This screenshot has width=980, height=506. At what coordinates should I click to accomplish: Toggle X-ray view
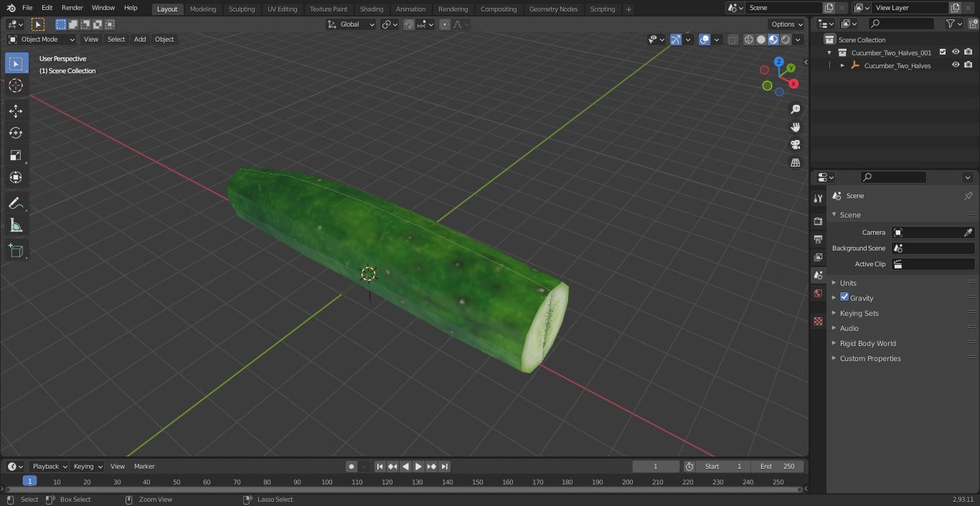point(732,39)
